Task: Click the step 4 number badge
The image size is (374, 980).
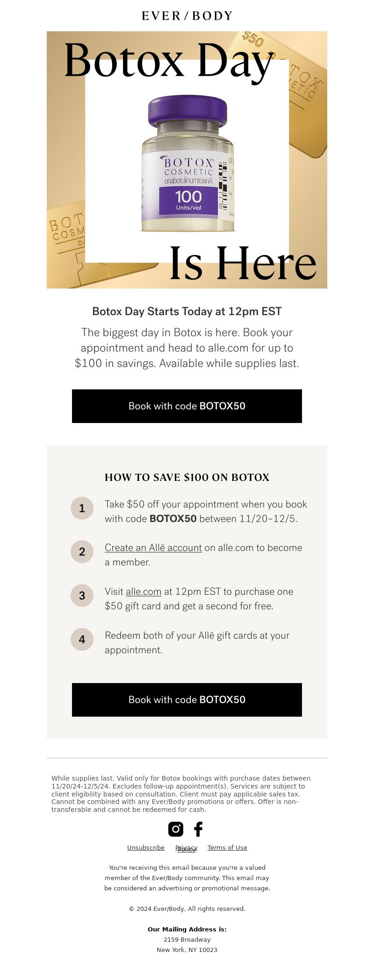Action: tap(82, 639)
